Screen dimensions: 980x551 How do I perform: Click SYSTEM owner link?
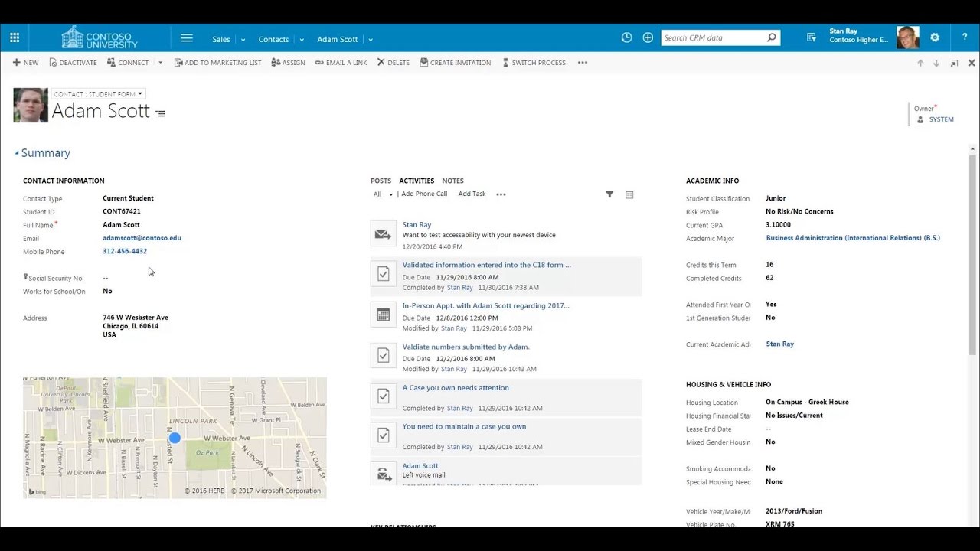click(942, 119)
